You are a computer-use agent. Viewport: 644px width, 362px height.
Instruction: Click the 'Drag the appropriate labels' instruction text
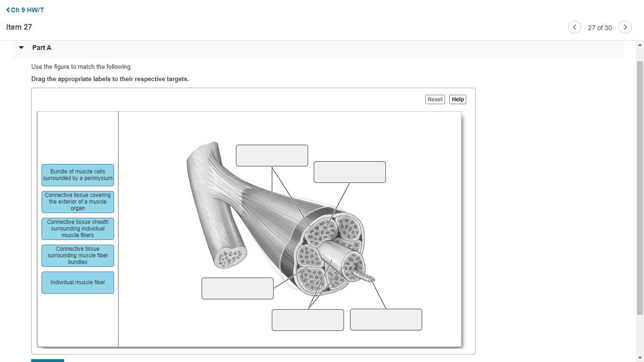click(110, 79)
